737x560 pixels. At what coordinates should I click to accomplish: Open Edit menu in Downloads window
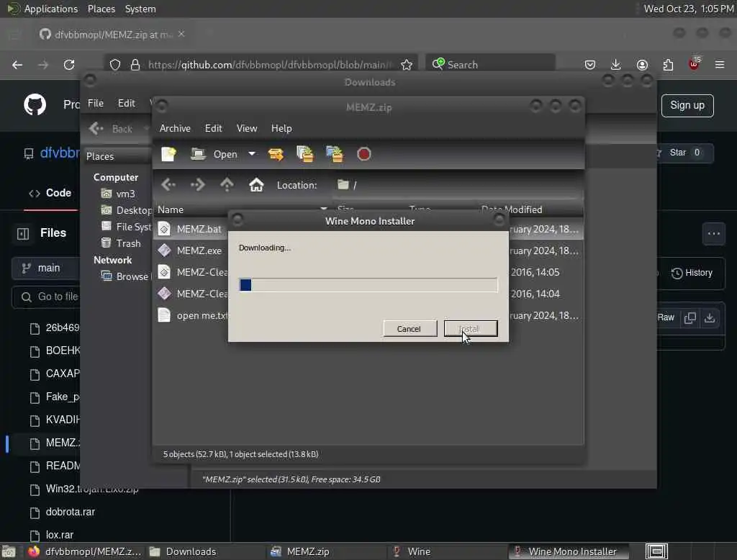pyautogui.click(x=127, y=103)
